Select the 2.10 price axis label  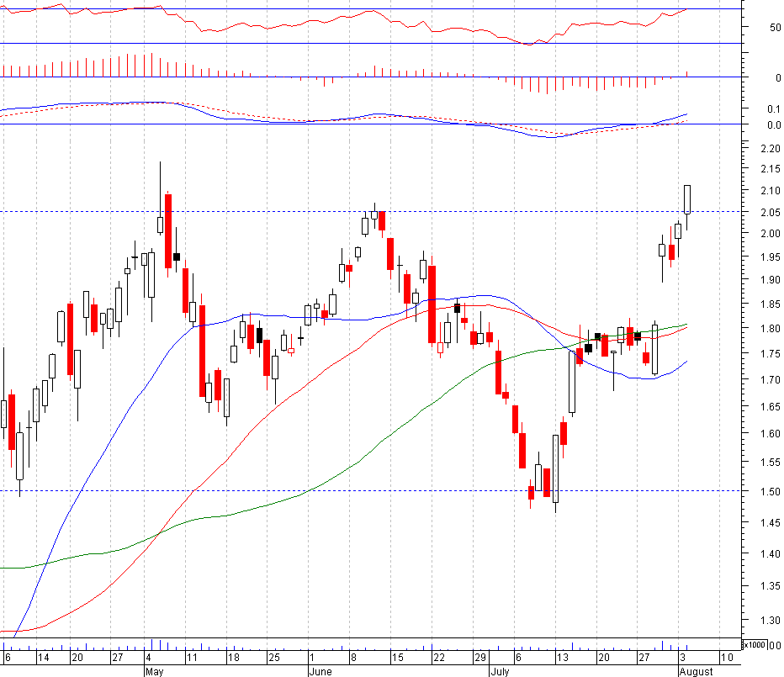(x=770, y=191)
